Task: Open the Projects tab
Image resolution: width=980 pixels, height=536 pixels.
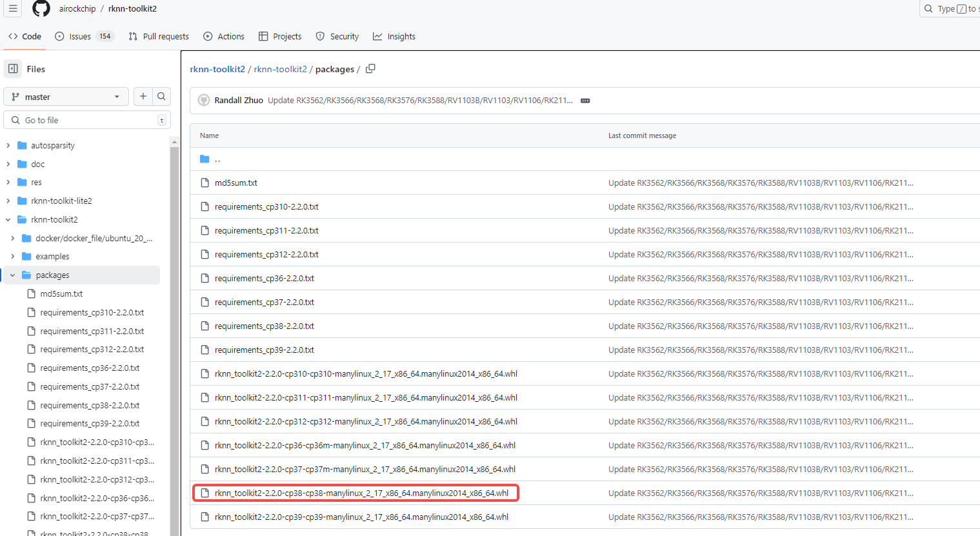Action: [280, 36]
